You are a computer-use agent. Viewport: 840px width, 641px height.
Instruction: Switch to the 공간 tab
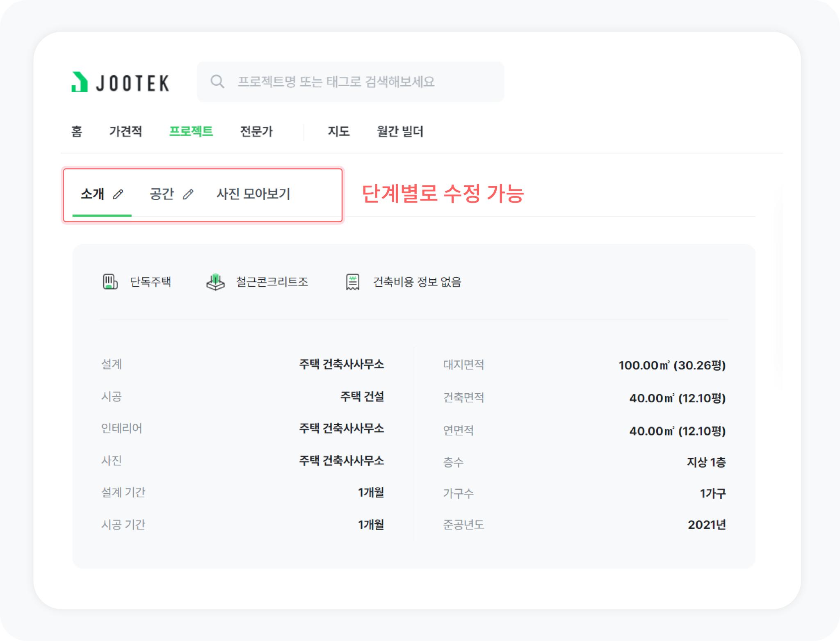(162, 194)
